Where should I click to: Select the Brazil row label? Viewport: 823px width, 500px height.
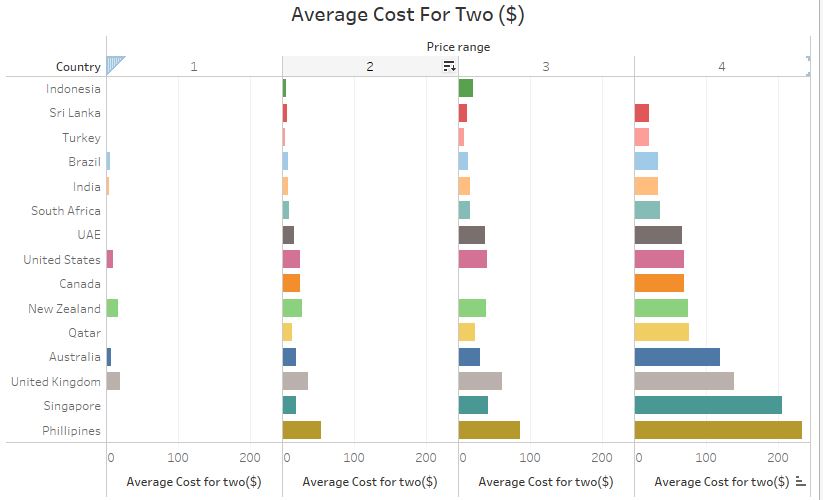[x=85, y=162]
